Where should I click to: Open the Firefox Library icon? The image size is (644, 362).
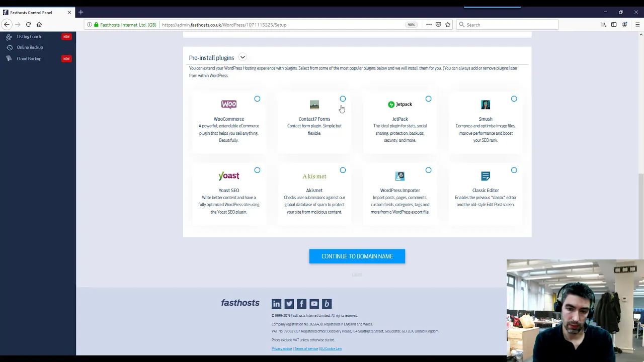pos(603,25)
